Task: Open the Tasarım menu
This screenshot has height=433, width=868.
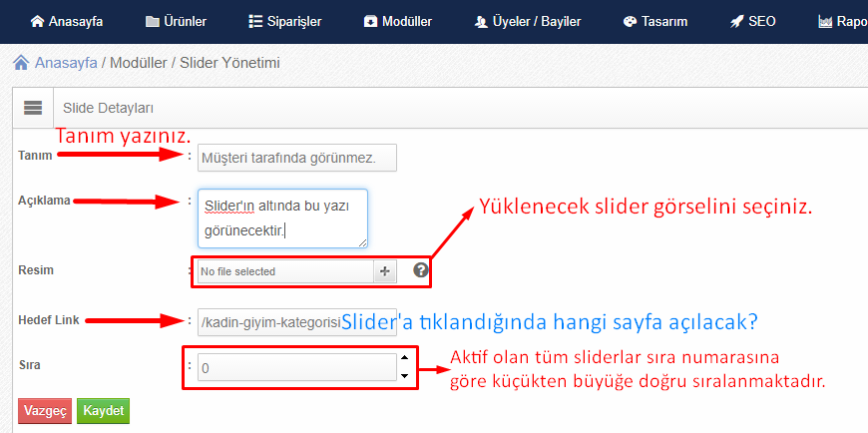Action: [x=655, y=22]
